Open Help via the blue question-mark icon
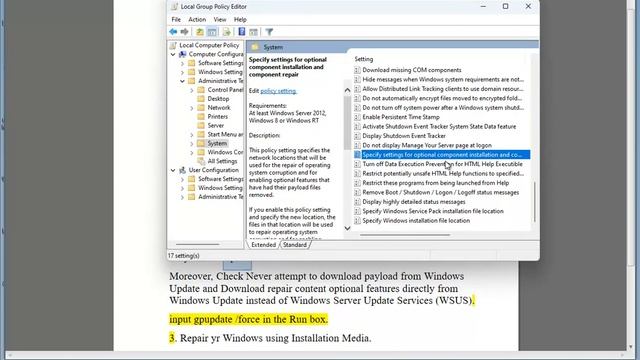640x360 pixels. 242,32
